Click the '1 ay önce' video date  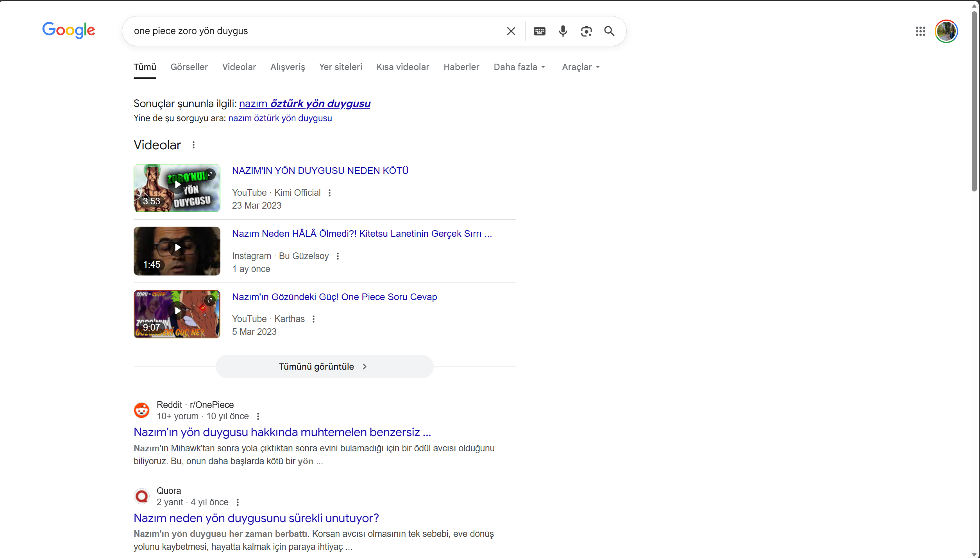(251, 269)
